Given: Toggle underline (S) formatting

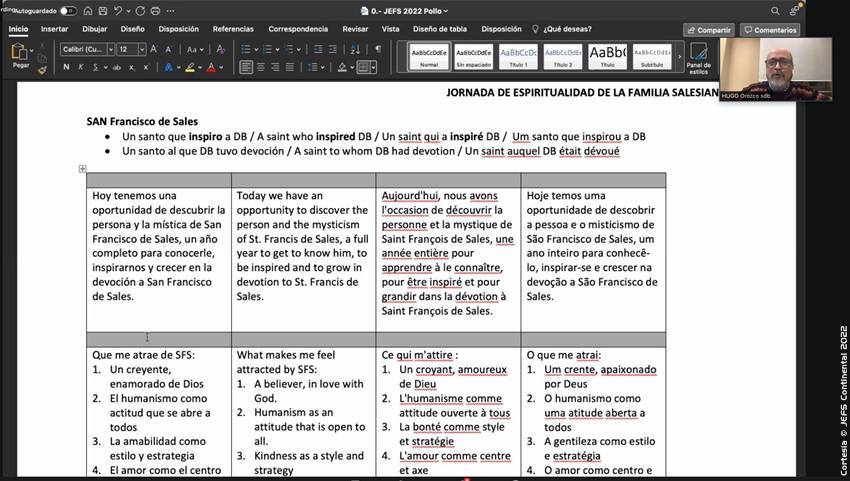Looking at the screenshot, I should (95, 67).
